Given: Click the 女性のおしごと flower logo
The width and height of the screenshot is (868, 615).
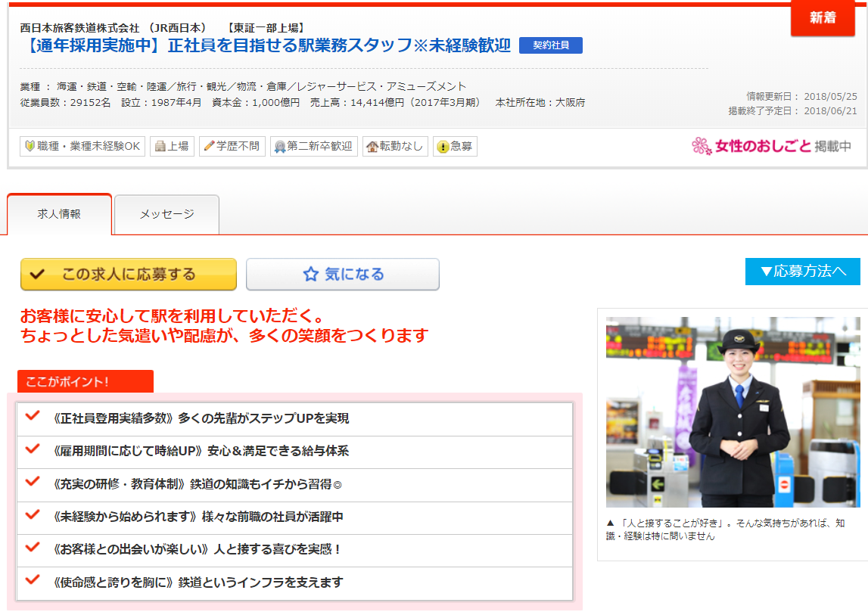Looking at the screenshot, I should (702, 146).
